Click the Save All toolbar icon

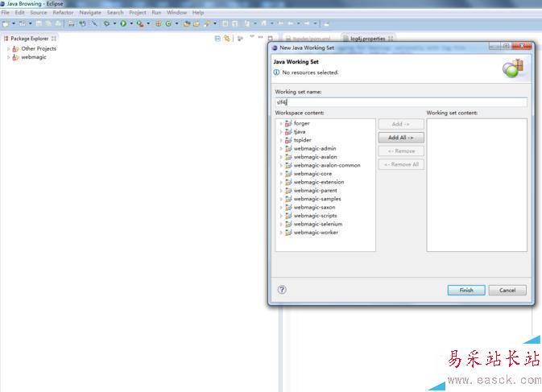(x=49, y=23)
